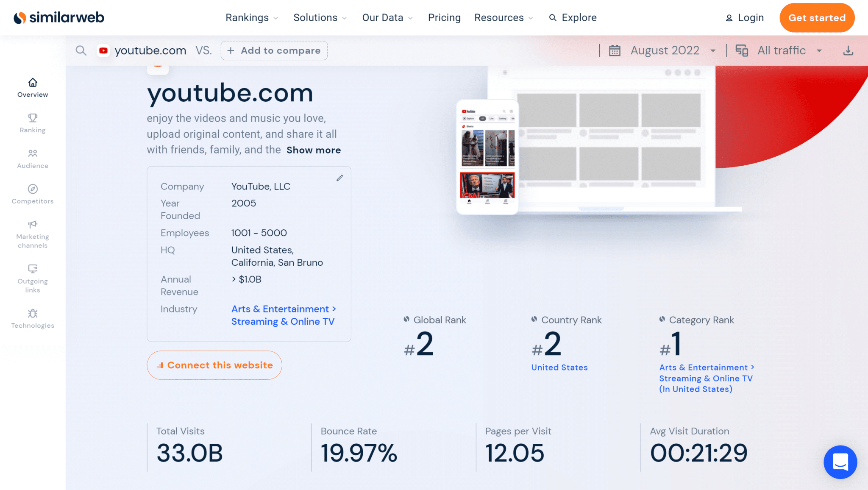The height and width of the screenshot is (490, 868).
Task: Click the Category Rank #1 number
Action: pyautogui.click(x=671, y=344)
